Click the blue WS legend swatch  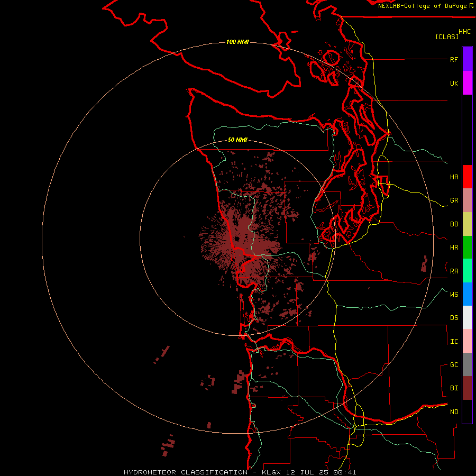coord(467,294)
